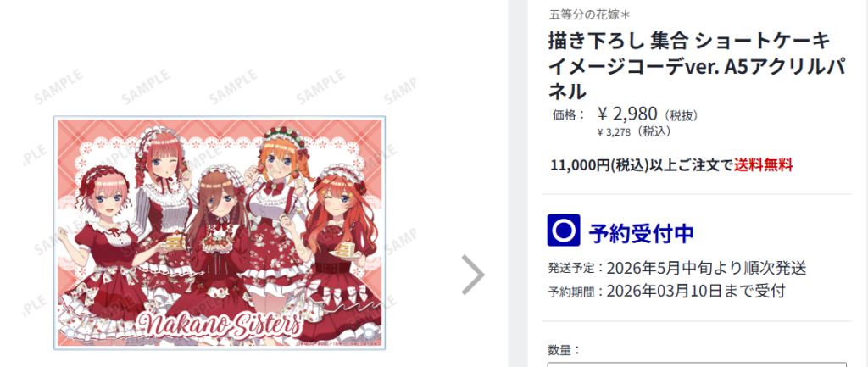The width and height of the screenshot is (868, 367).
Task: Open the Nakano Sisters acrylic panel image
Action: 220,233
